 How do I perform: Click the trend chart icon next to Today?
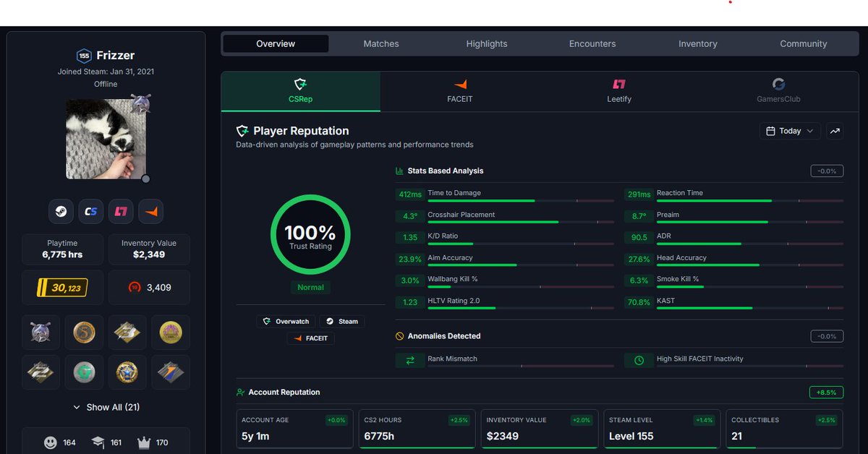835,131
